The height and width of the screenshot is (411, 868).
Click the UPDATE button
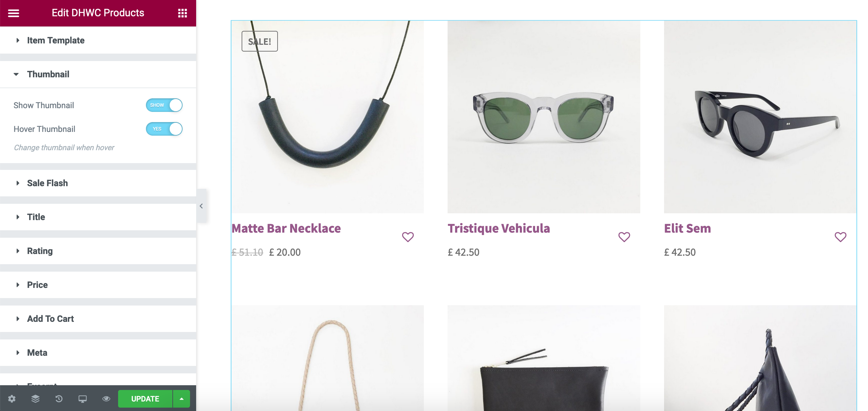pos(146,398)
